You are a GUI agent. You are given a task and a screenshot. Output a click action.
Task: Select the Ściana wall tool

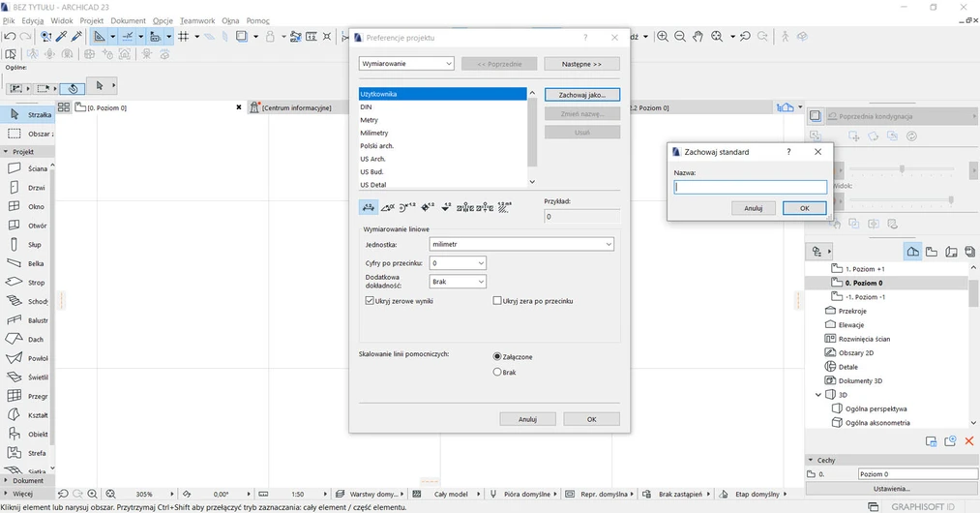27,168
